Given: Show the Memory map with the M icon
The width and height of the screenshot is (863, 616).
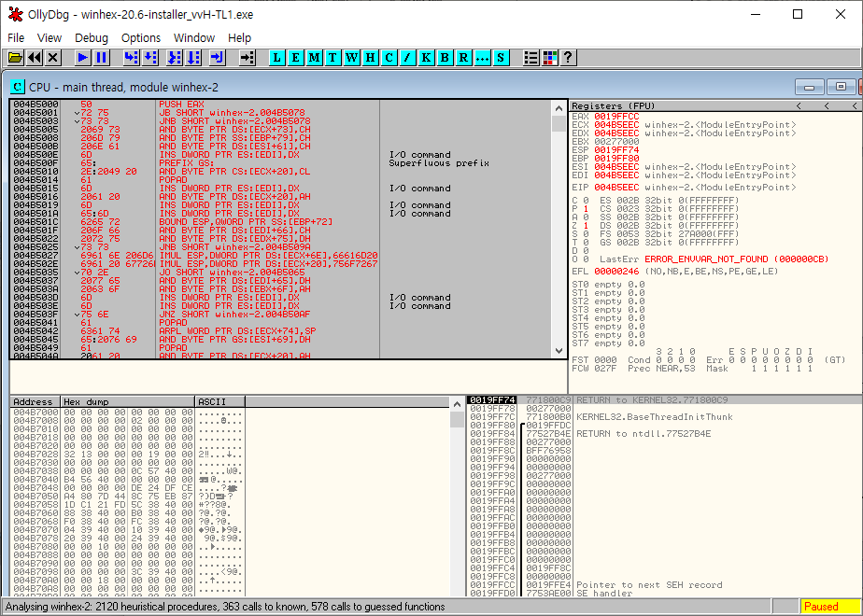Looking at the screenshot, I should (314, 57).
